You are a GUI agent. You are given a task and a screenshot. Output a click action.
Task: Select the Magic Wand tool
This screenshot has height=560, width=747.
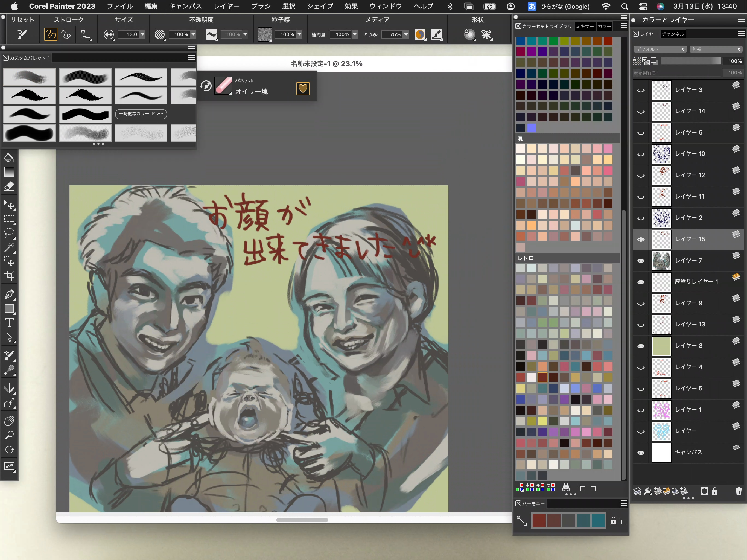tap(9, 247)
